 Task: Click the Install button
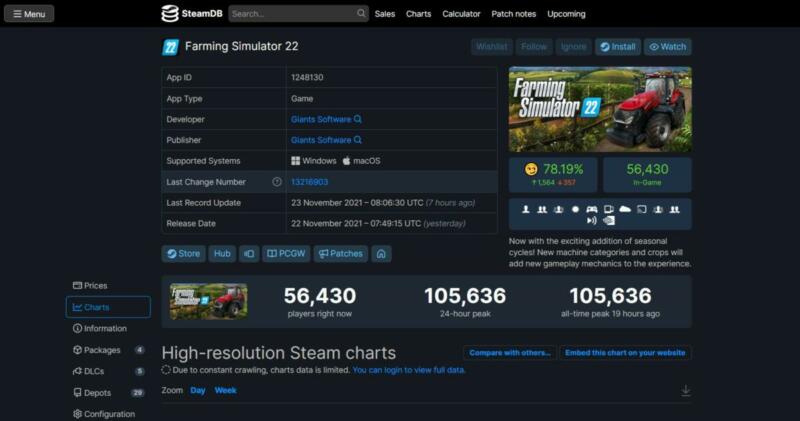(617, 46)
